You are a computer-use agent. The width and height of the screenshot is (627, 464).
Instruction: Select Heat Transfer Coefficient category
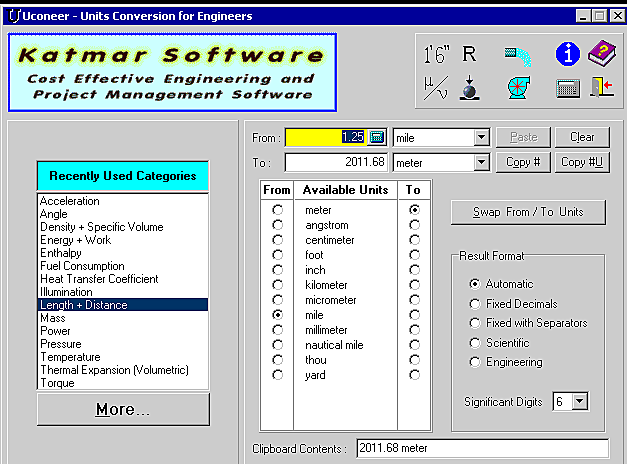[122, 279]
